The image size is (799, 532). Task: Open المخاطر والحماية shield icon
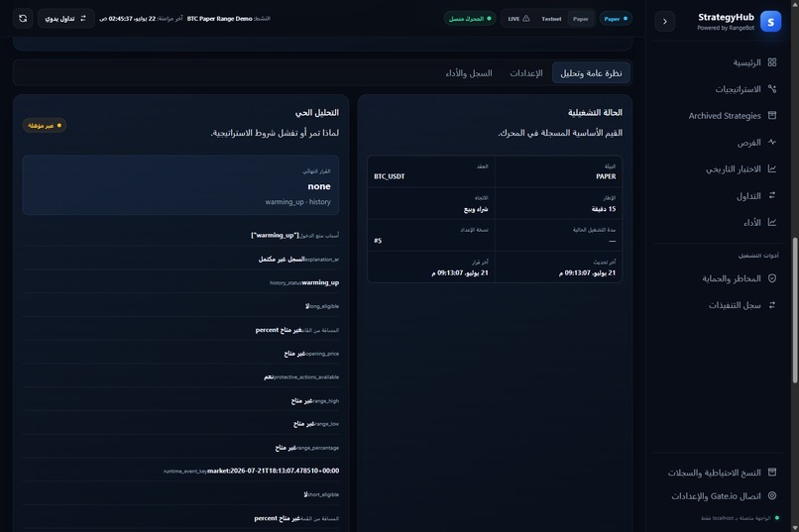coord(772,278)
